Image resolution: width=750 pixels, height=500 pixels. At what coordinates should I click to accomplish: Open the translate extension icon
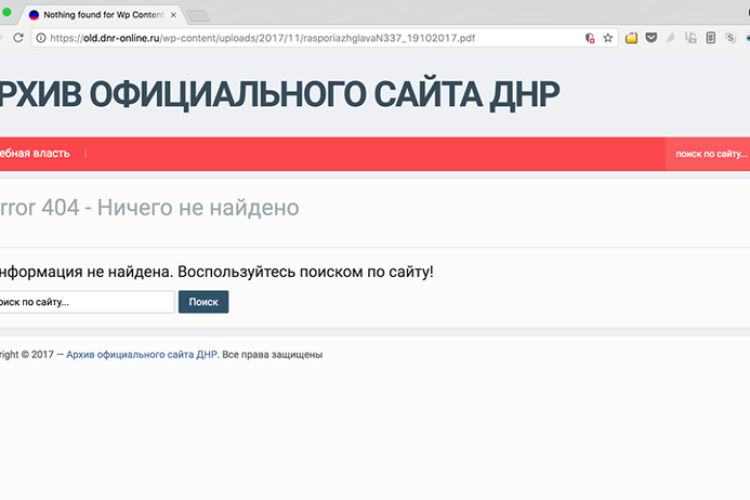click(691, 38)
